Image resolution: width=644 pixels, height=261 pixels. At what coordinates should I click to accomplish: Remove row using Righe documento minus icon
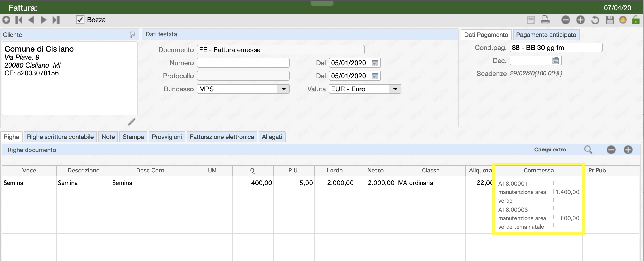pyautogui.click(x=611, y=150)
